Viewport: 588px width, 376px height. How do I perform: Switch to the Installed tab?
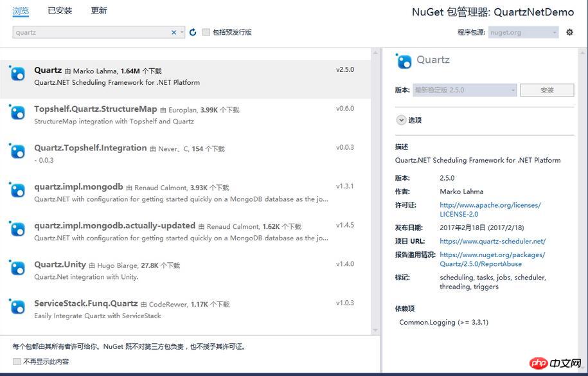click(x=60, y=10)
